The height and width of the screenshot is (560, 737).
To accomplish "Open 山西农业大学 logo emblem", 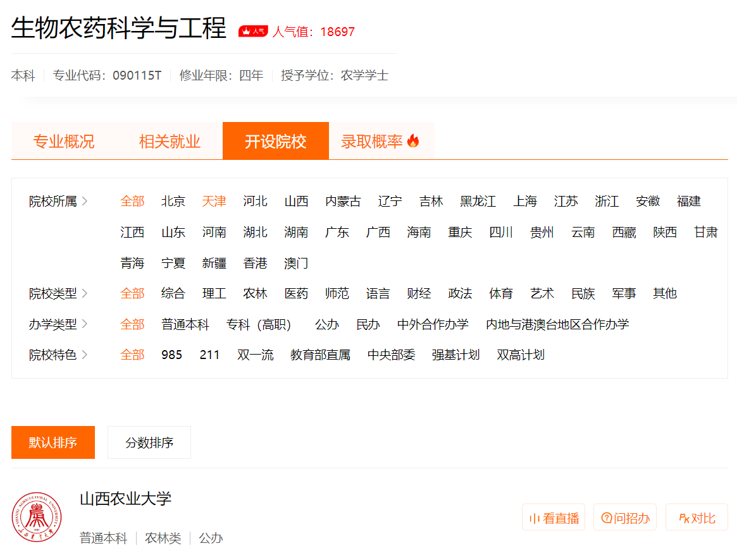I will click(37, 517).
